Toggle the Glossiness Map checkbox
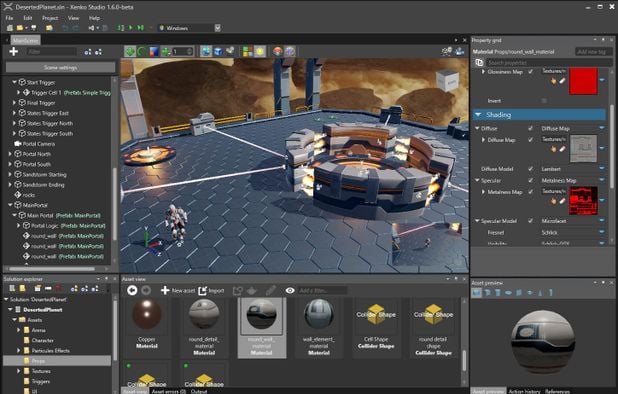 531,71
